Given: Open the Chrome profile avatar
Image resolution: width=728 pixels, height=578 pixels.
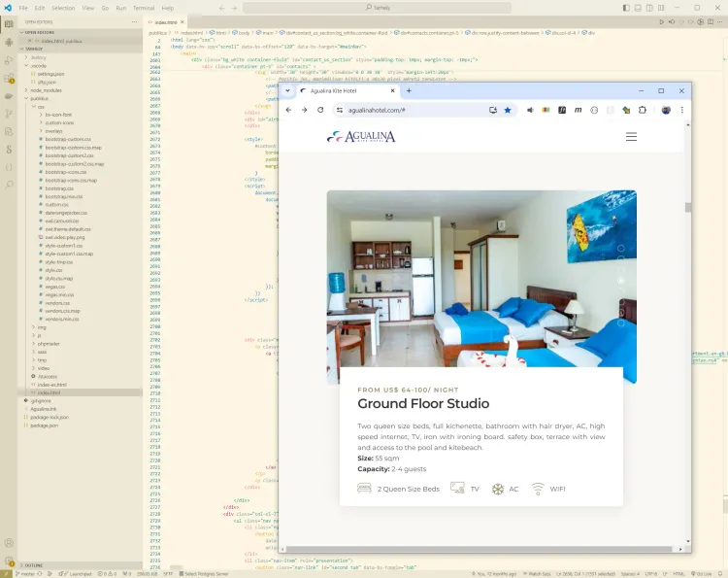Looking at the screenshot, I should [x=666, y=110].
